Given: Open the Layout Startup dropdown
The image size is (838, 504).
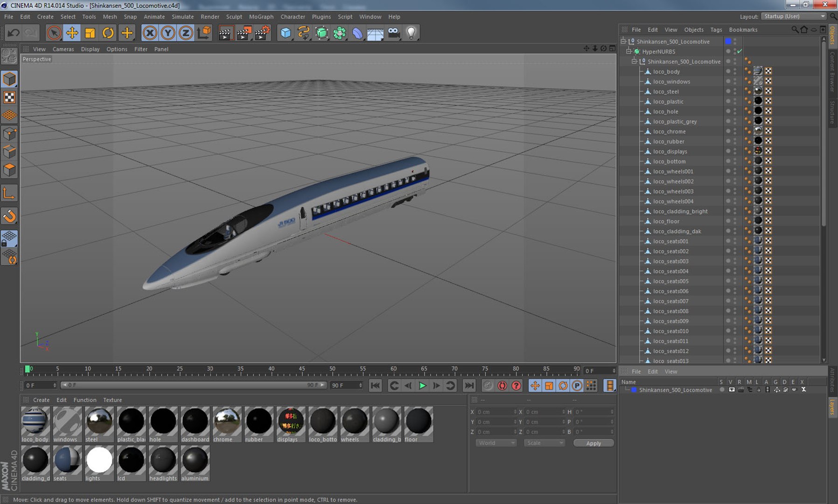Looking at the screenshot, I should [794, 16].
